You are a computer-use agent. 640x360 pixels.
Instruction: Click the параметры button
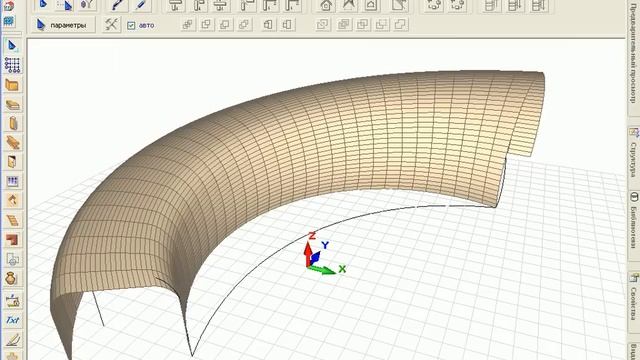point(63,25)
